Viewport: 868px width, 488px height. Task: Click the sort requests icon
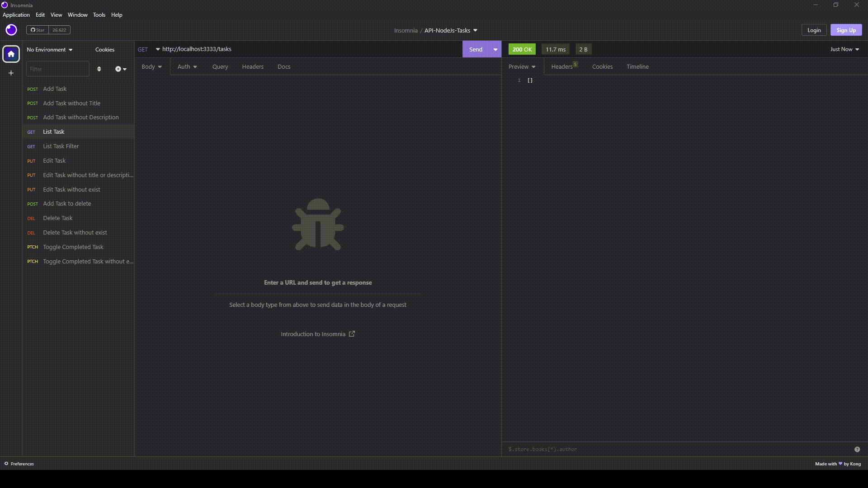click(x=99, y=69)
